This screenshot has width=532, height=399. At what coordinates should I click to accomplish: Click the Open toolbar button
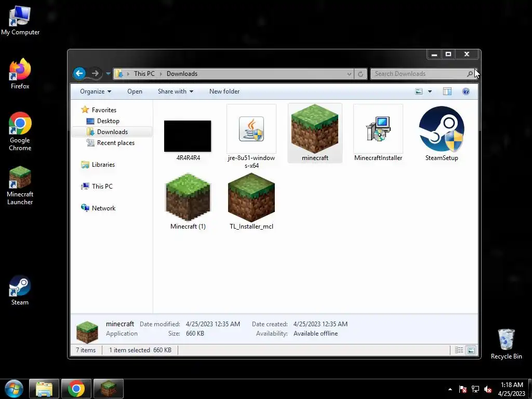coord(135,91)
